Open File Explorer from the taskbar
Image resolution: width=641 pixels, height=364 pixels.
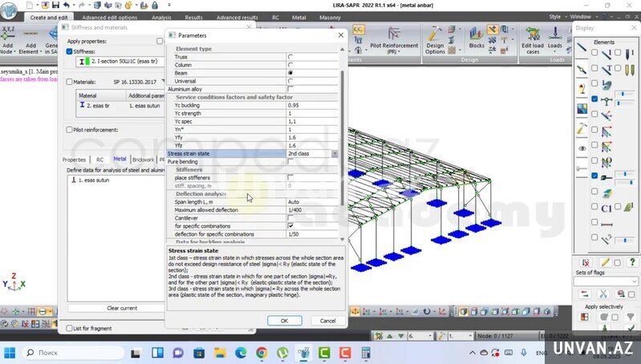[220, 352]
